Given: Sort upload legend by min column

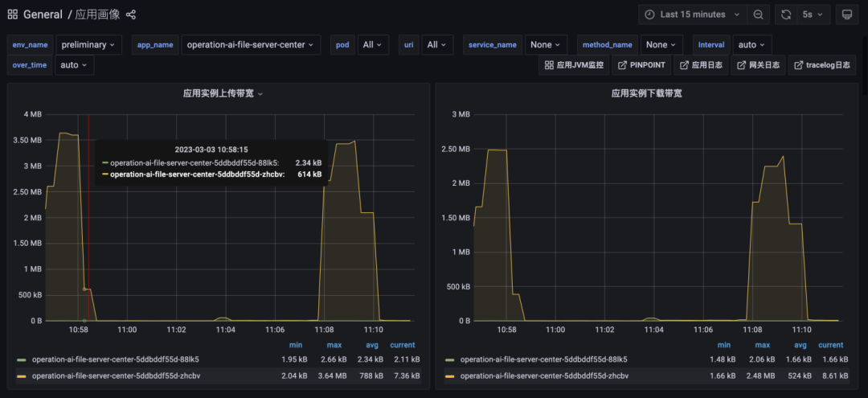Looking at the screenshot, I should pos(296,345).
